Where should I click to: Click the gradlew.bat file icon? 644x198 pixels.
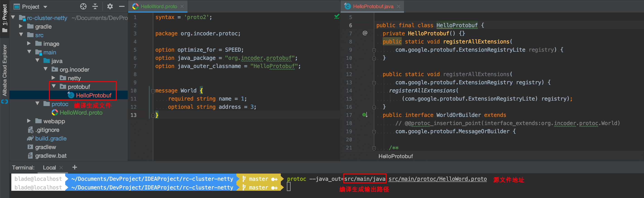pos(30,155)
